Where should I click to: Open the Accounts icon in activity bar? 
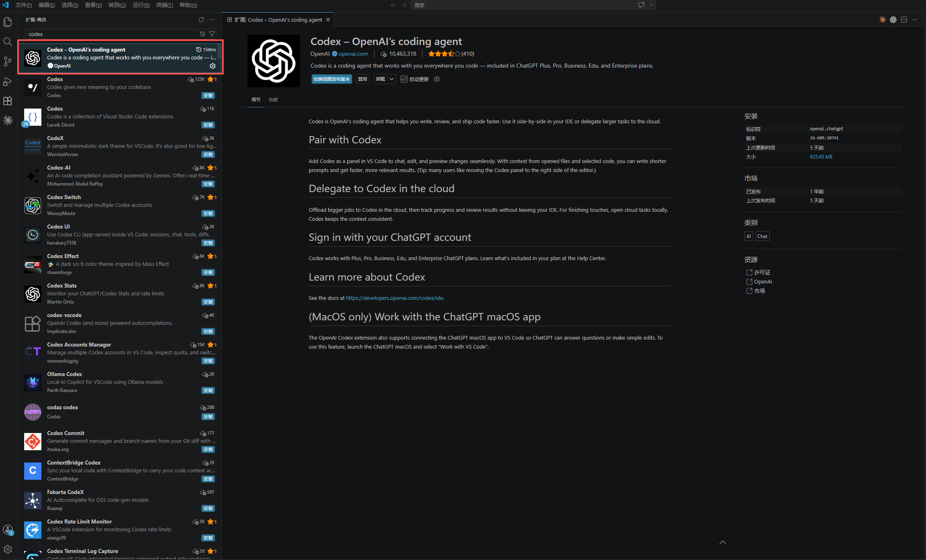click(x=8, y=530)
